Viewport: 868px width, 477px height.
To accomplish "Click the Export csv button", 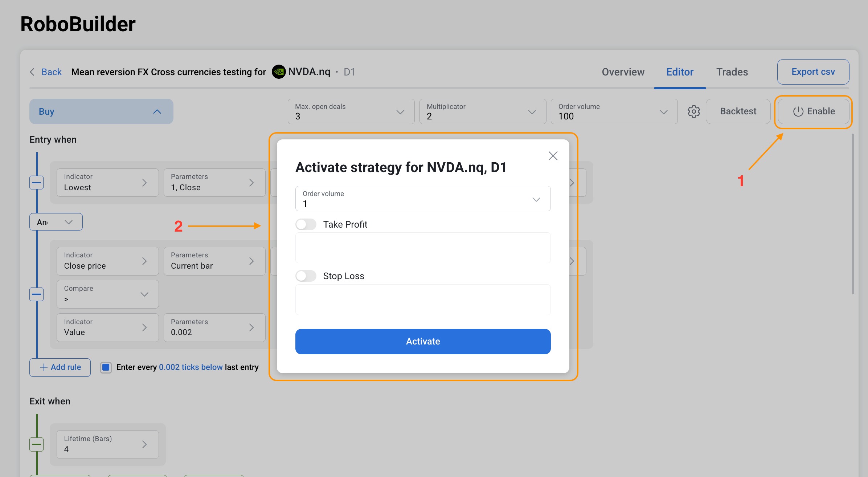I will pos(813,72).
